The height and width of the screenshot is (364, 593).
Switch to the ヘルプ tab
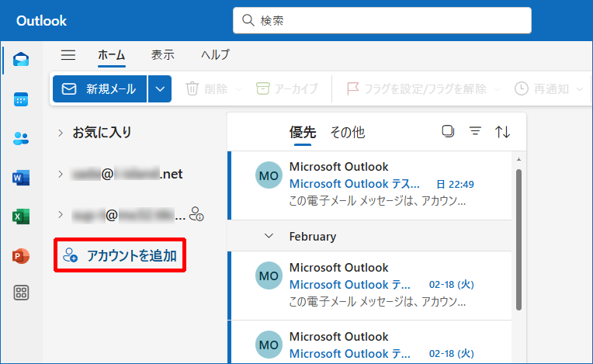pos(215,55)
